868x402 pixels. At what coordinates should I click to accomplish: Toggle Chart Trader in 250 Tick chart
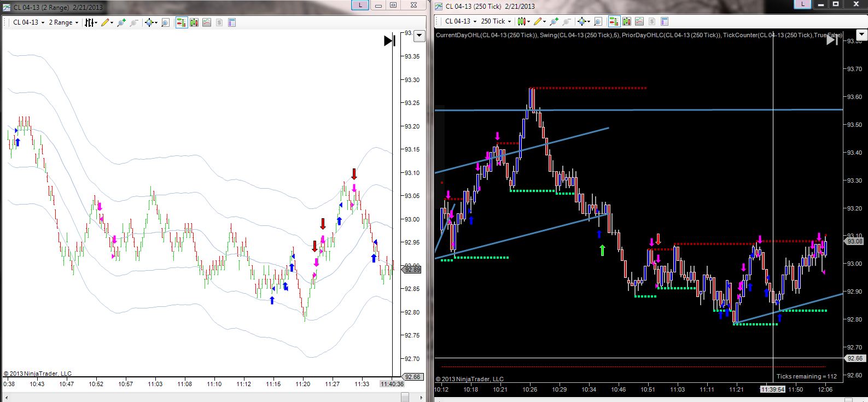pyautogui.click(x=614, y=21)
